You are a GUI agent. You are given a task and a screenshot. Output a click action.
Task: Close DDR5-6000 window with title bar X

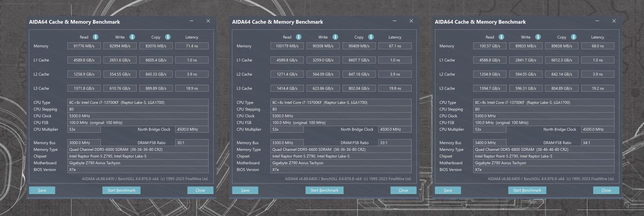pos(208,21)
